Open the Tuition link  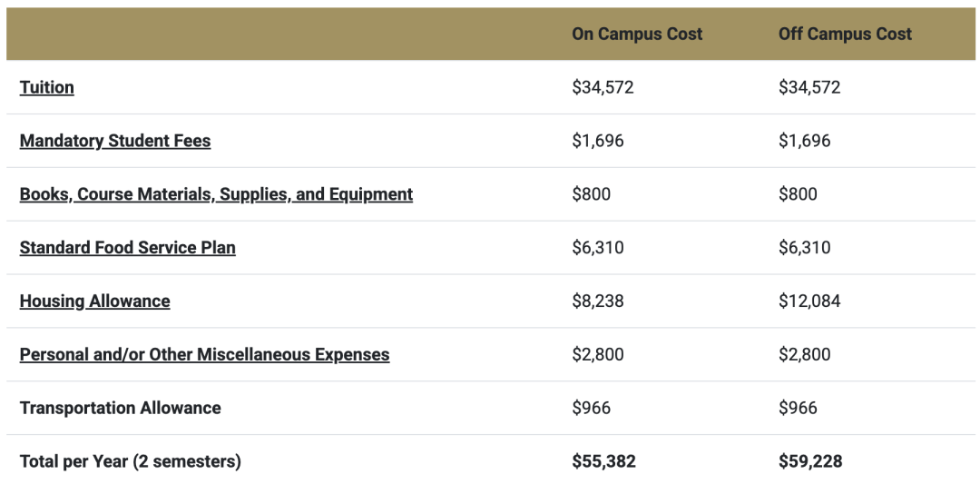point(47,87)
